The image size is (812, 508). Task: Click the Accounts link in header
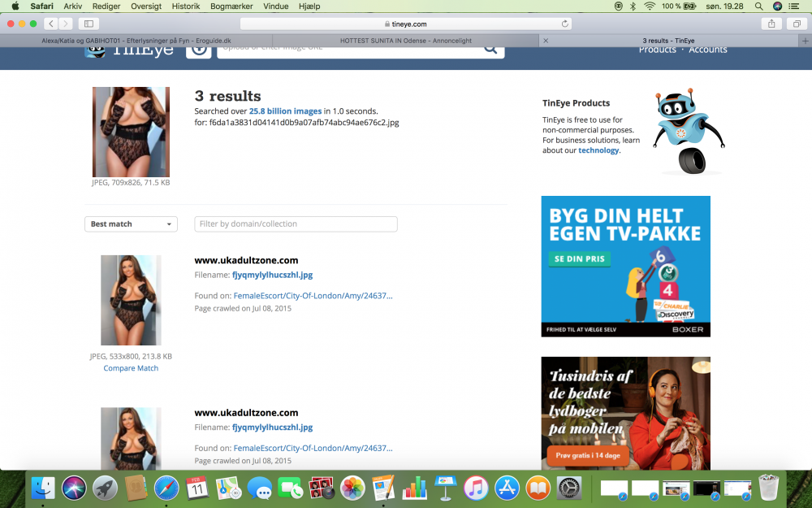[708, 50]
